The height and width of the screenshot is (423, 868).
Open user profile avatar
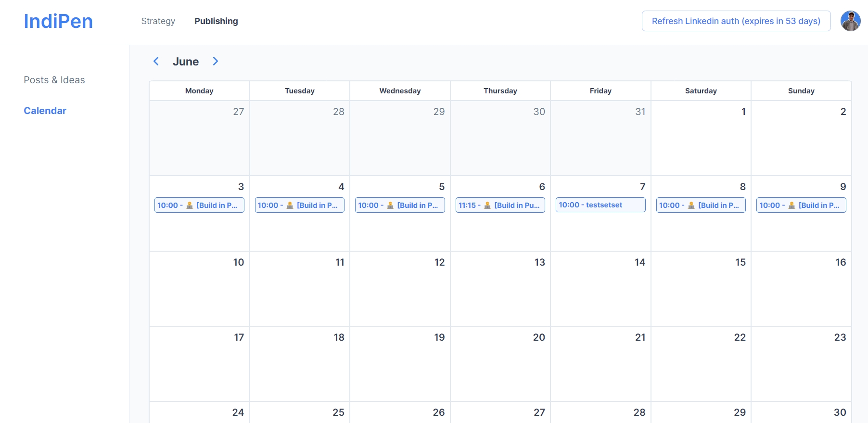[x=850, y=21]
